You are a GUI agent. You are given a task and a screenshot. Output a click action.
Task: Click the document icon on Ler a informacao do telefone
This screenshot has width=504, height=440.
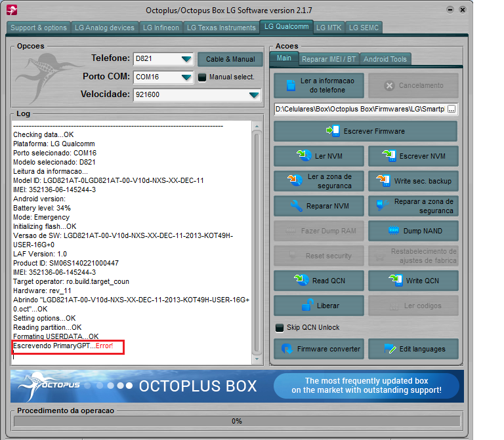[x=291, y=85]
